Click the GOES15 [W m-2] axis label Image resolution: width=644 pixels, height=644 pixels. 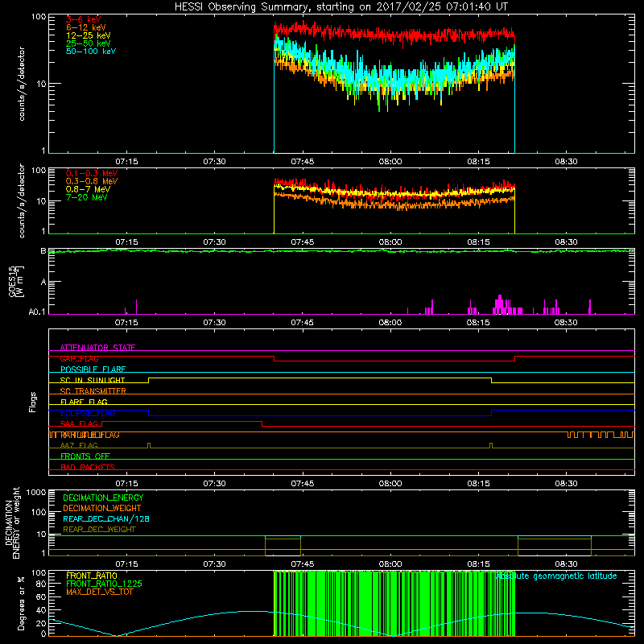(16, 281)
